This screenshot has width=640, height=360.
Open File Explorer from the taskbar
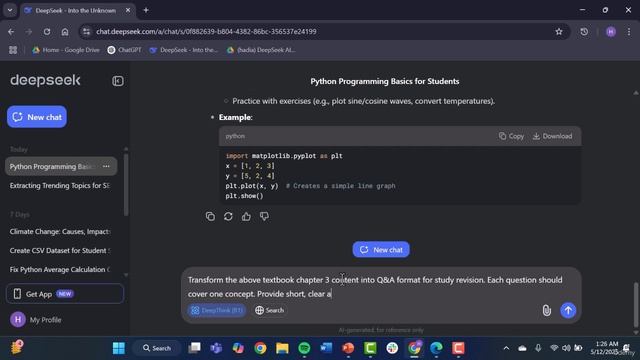click(x=282, y=348)
